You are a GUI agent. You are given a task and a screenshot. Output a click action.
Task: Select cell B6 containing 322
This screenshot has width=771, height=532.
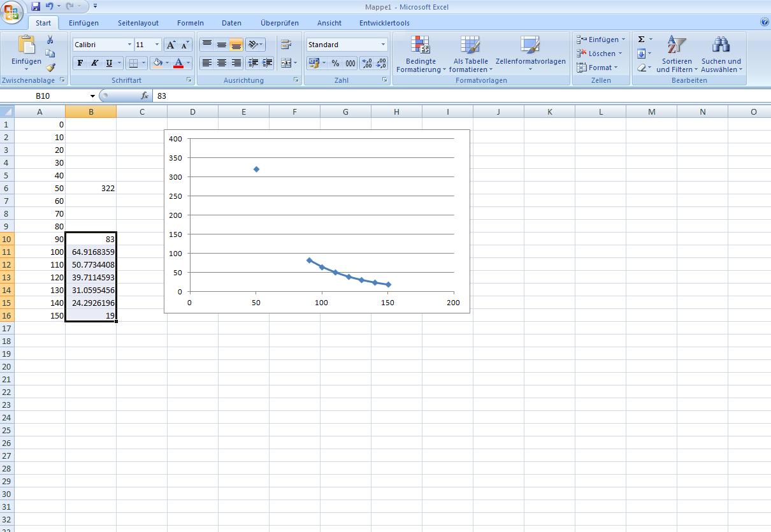(91, 189)
